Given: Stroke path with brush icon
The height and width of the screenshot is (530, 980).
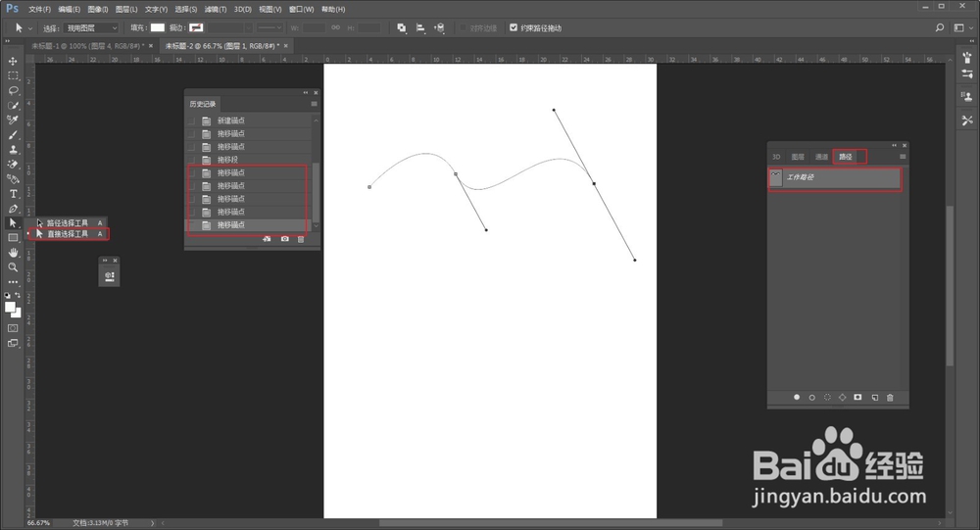Looking at the screenshot, I should 811,398.
